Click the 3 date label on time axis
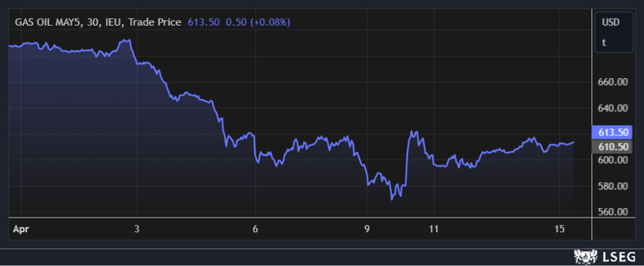This screenshot has width=644, height=266. (136, 229)
